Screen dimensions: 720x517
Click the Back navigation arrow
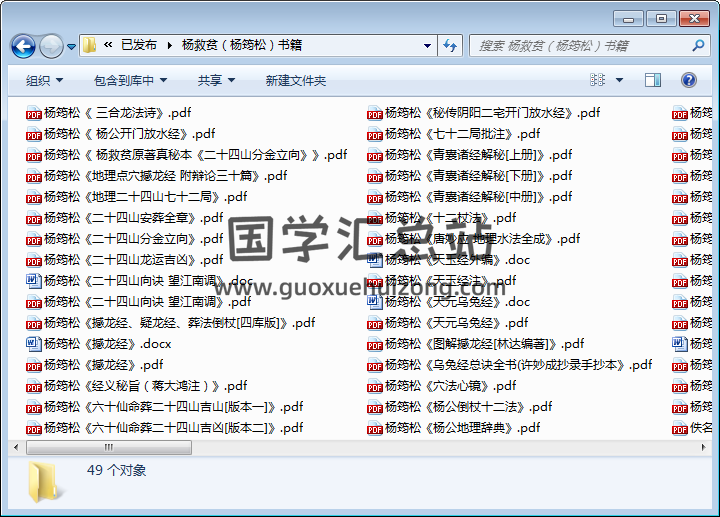point(23,46)
